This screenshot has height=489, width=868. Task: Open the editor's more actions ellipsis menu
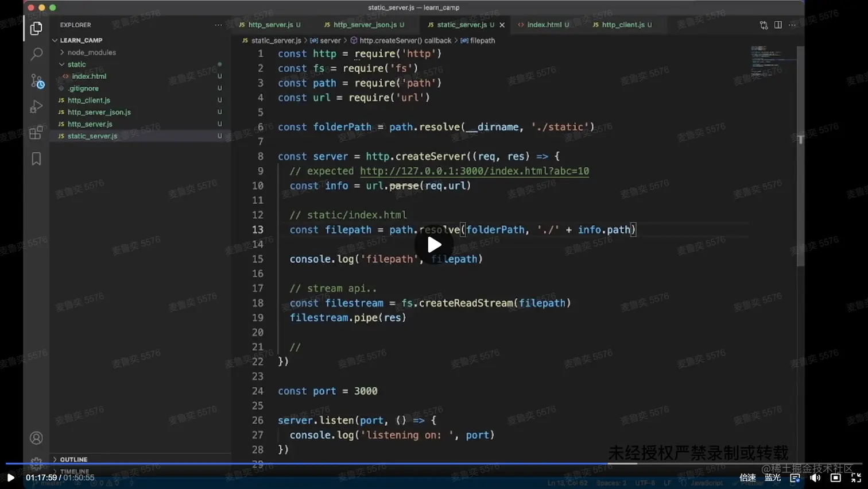pyautogui.click(x=792, y=25)
